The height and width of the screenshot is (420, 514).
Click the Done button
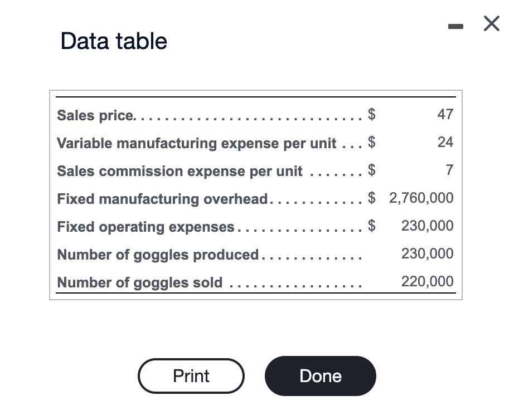click(320, 376)
